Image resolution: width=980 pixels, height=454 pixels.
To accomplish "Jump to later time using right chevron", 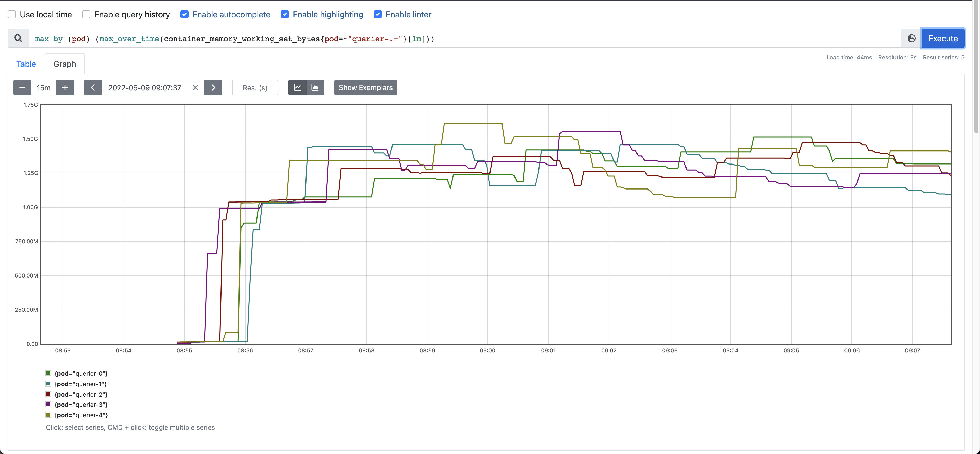I will point(213,87).
